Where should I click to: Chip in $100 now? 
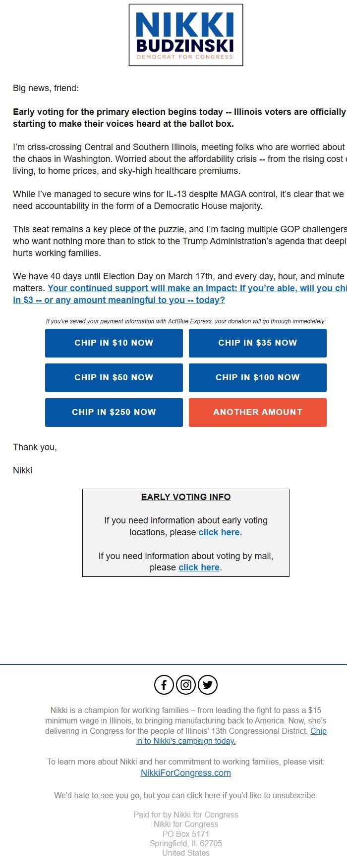(x=257, y=377)
